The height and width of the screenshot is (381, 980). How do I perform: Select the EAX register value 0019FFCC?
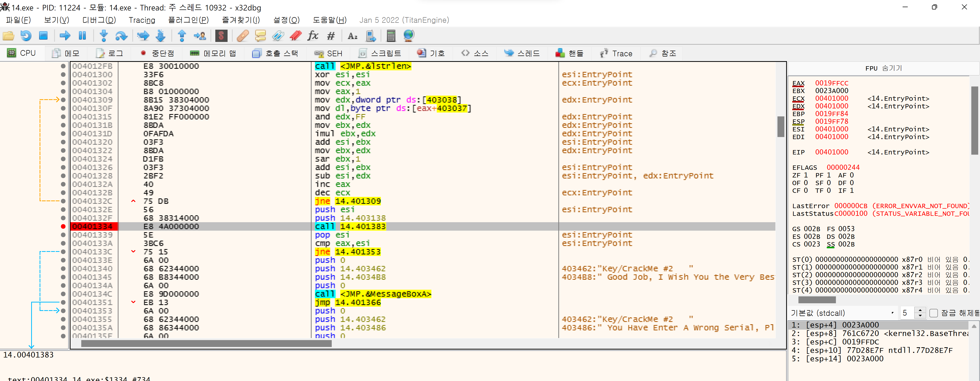[832, 83]
